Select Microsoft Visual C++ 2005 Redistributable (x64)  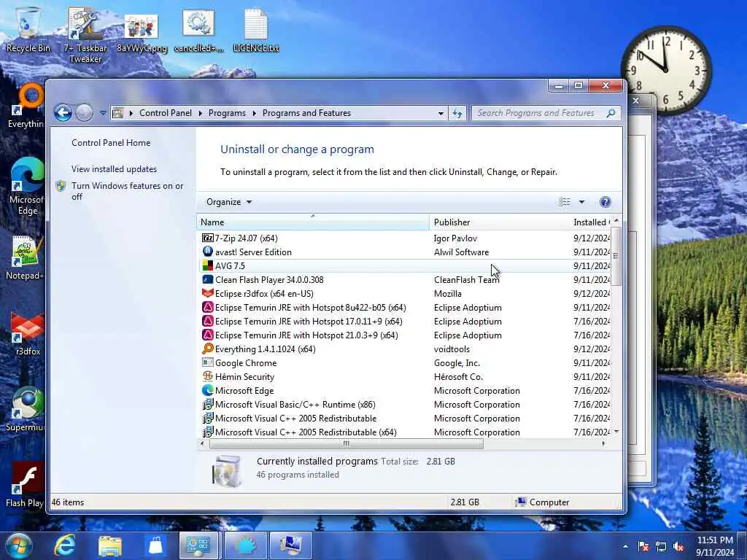pos(405,432)
